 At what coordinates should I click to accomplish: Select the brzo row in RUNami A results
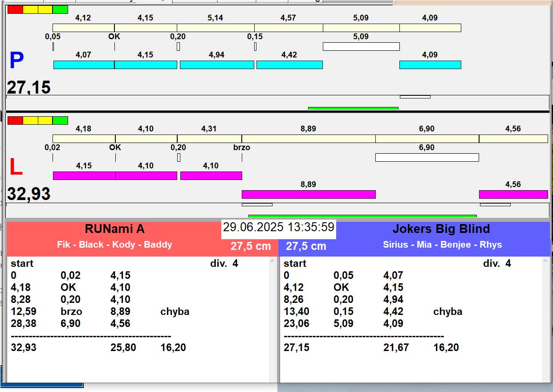pos(71,311)
